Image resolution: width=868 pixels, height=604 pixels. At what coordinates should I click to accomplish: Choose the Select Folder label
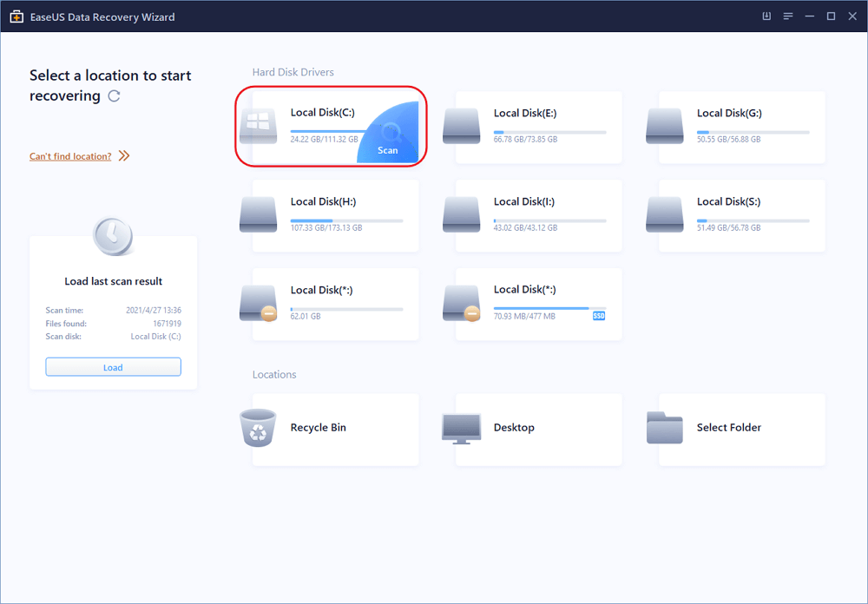click(x=729, y=427)
